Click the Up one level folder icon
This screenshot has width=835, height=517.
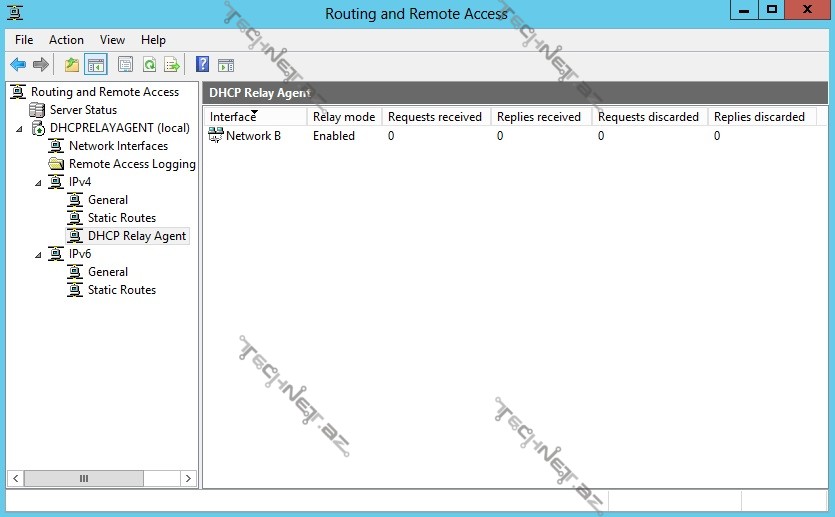click(71, 65)
